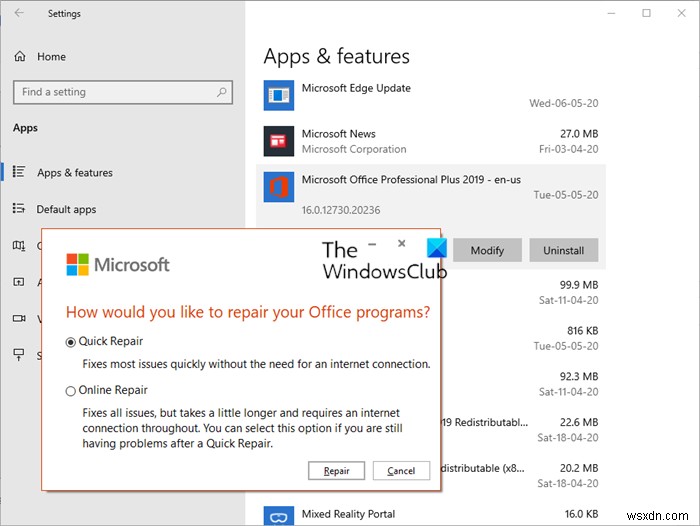Click the search magnifier icon
This screenshot has height=526, width=700.
pos(221,92)
